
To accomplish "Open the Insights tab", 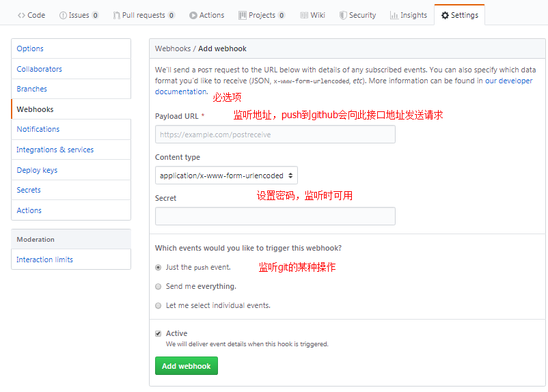I will tap(409, 16).
